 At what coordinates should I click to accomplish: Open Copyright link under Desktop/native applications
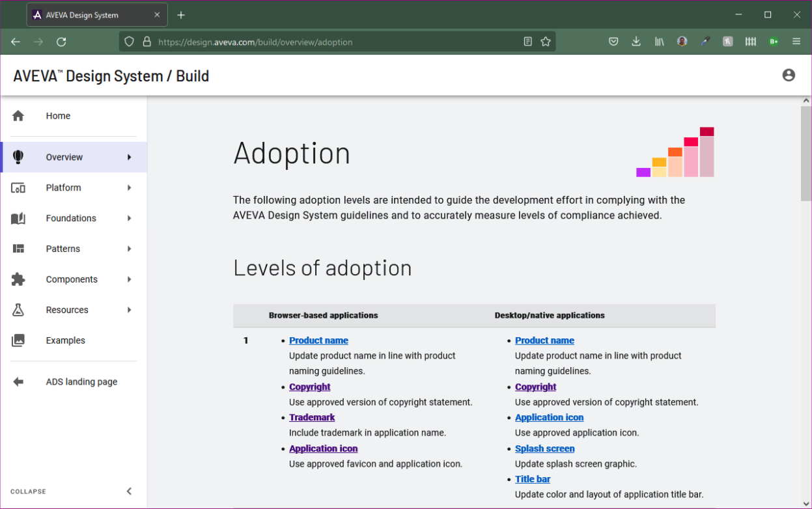pyautogui.click(x=536, y=387)
